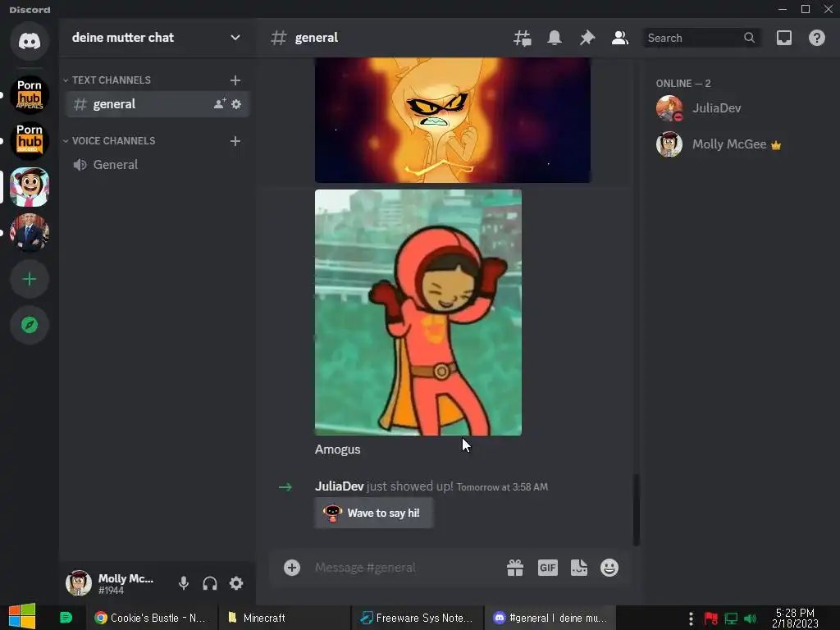Focus the Message #general input box
This screenshot has height=630, width=840.
[404, 568]
